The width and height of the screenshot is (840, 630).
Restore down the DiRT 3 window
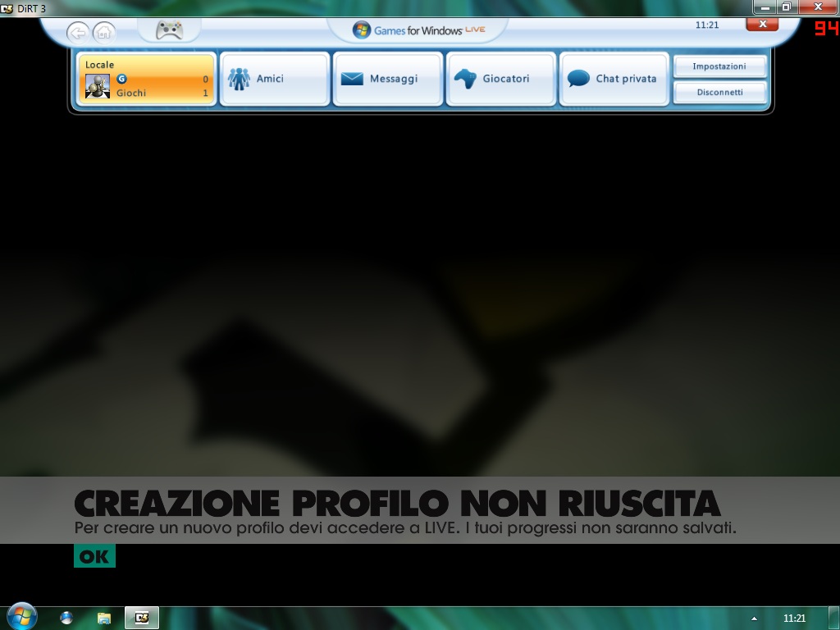pos(787,7)
